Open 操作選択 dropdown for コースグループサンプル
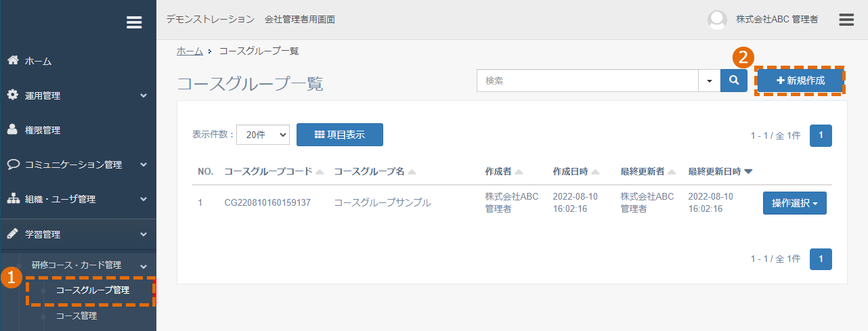 [x=795, y=203]
